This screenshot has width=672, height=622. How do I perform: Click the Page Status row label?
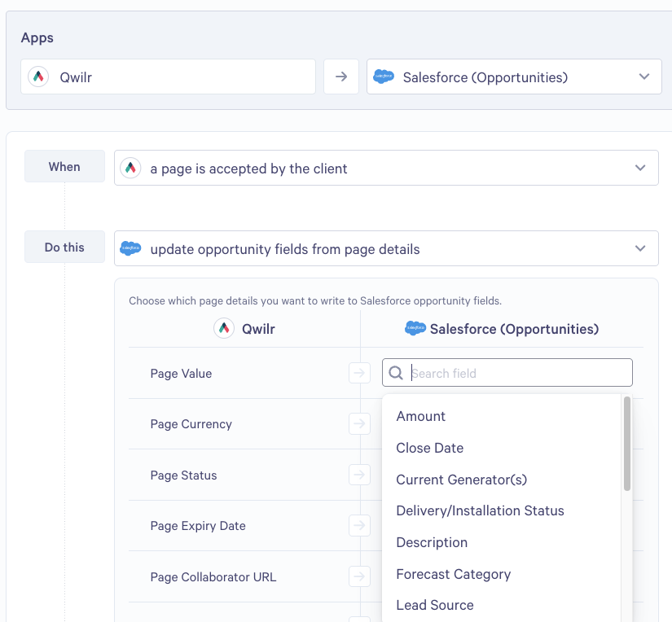tap(183, 475)
